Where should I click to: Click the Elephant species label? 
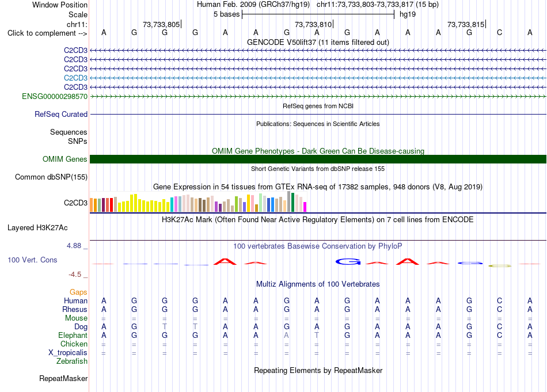pos(73,335)
